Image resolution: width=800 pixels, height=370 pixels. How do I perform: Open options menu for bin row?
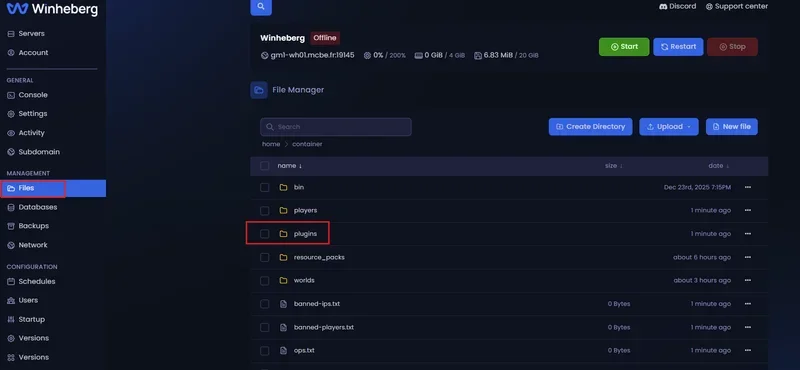747,187
